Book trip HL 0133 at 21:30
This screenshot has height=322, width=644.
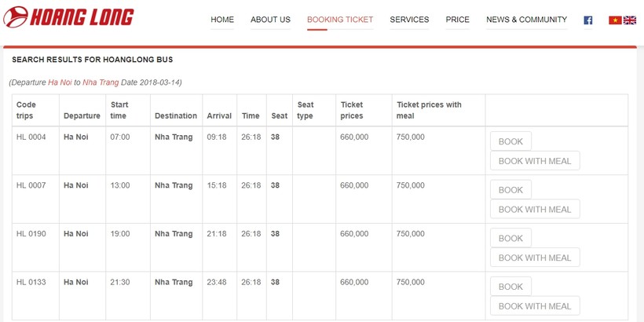point(510,287)
